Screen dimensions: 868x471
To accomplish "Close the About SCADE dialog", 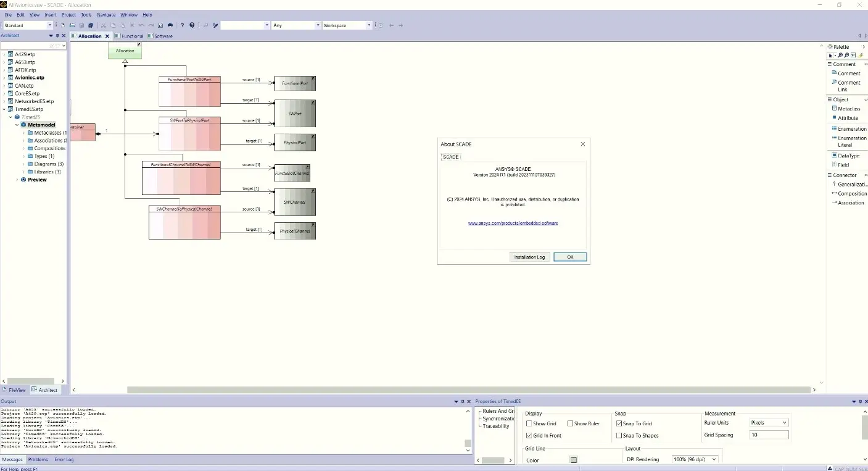I will pos(583,144).
